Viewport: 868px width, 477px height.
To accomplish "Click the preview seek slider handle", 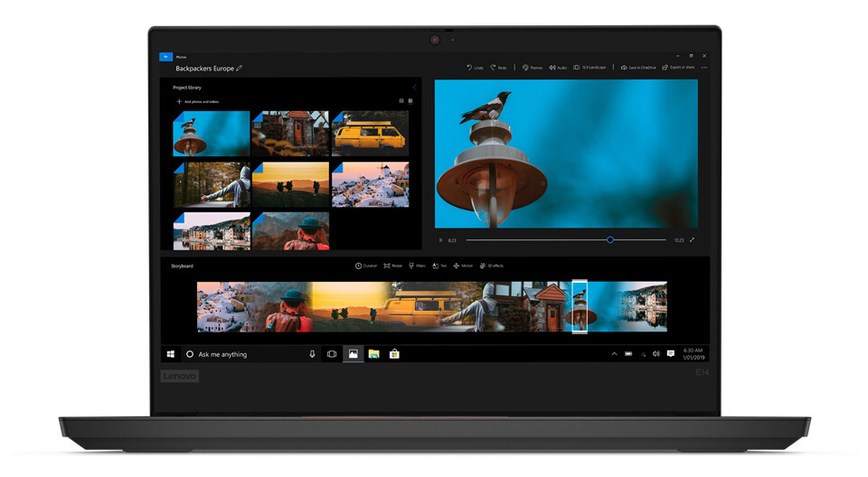I will tap(610, 240).
